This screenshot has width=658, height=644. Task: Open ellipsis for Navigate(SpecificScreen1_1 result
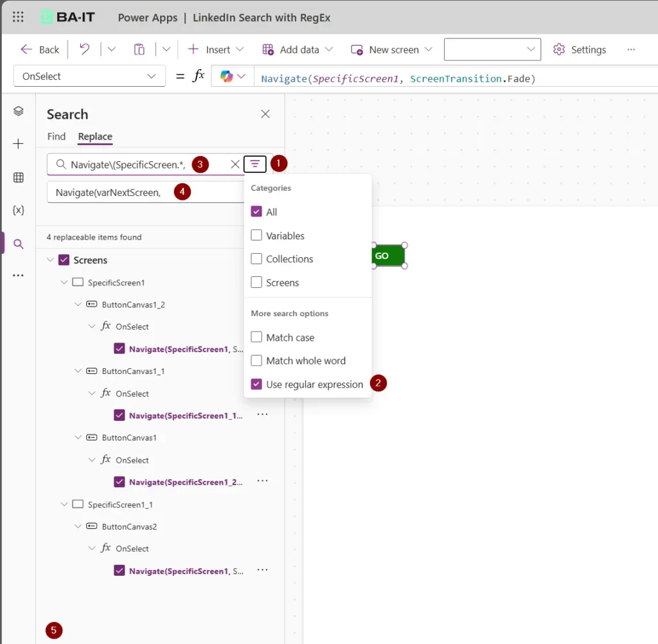point(262,415)
